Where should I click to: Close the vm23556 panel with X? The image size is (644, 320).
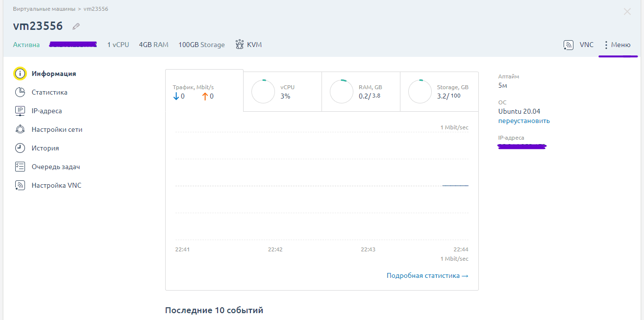click(627, 12)
